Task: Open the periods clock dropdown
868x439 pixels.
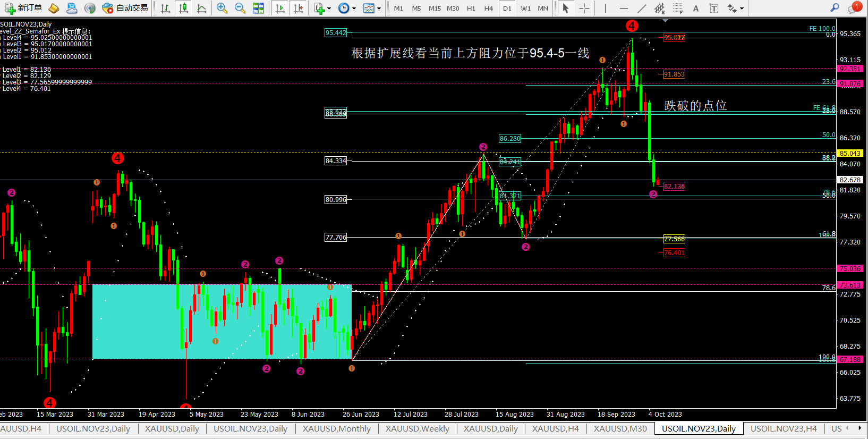Action: click(347, 8)
